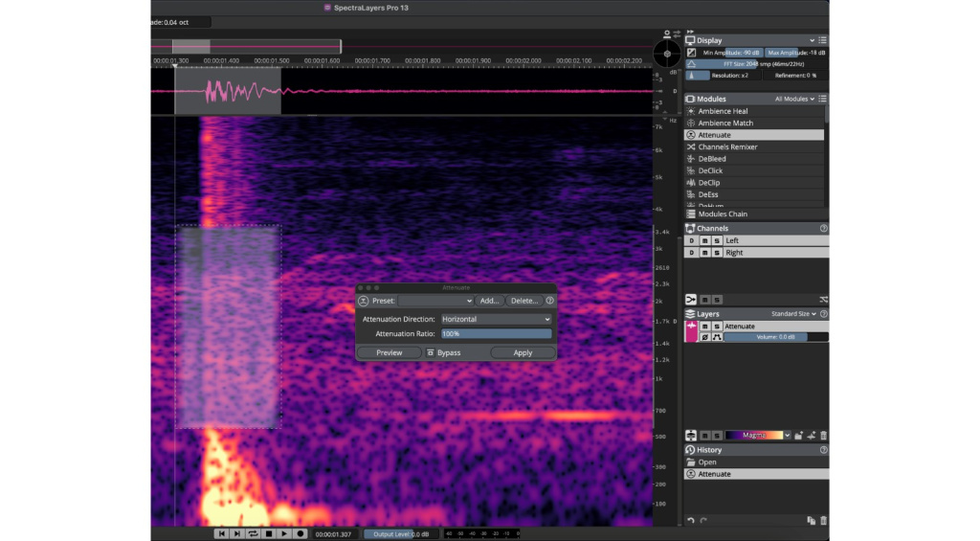This screenshot has width=980, height=541.
Task: Select the DeBleed module
Action: tap(754, 159)
